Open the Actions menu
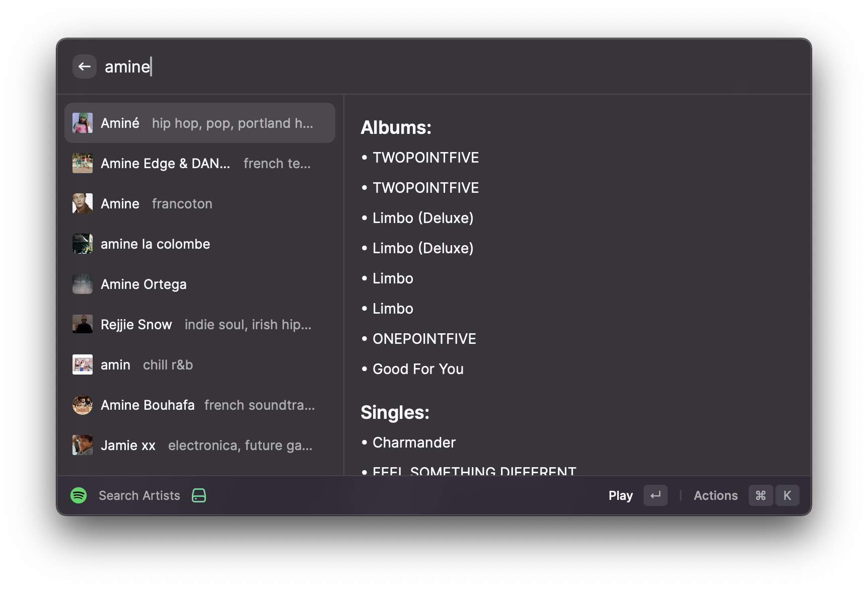 point(715,495)
